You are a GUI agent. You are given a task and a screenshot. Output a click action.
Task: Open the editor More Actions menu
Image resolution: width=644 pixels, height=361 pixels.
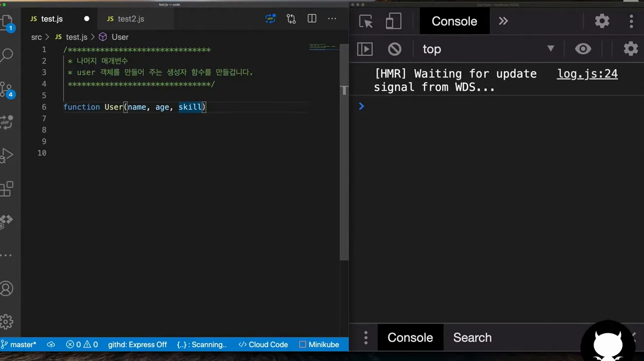pyautogui.click(x=332, y=18)
